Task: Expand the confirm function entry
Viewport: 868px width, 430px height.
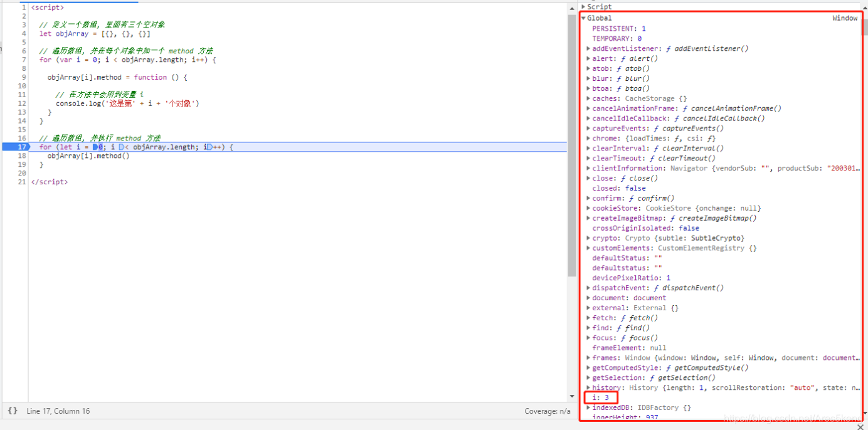Action: point(588,198)
